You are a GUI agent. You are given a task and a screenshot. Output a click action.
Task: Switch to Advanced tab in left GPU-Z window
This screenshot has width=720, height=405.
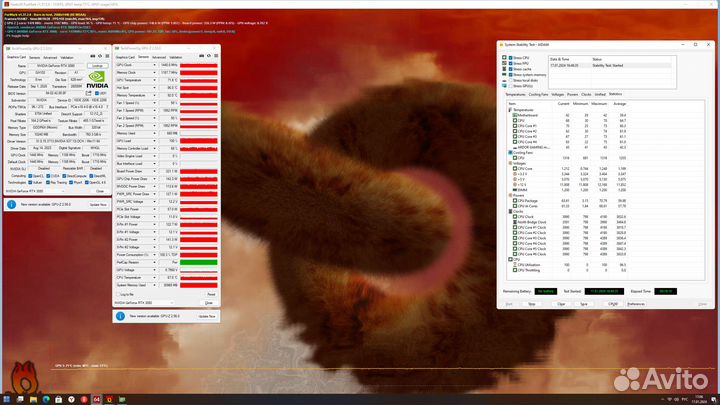(50, 58)
